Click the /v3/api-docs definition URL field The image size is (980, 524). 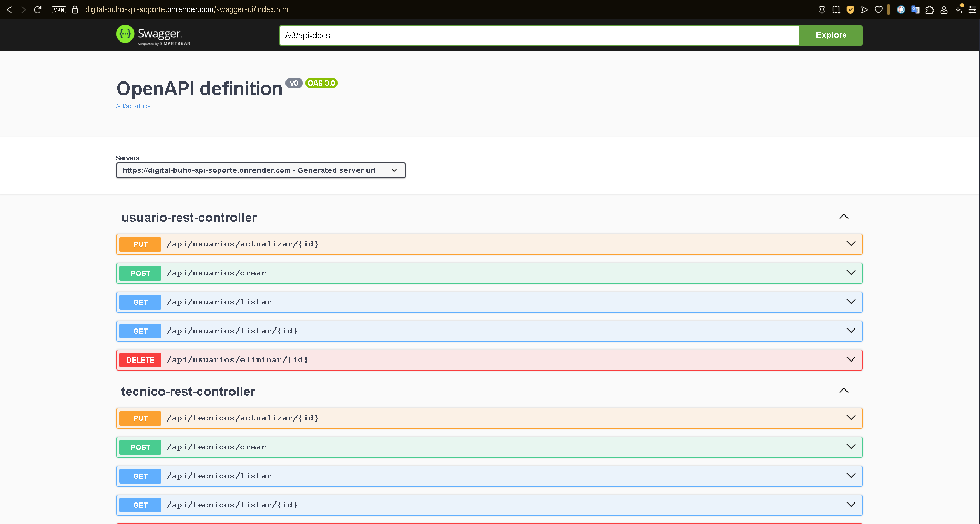pyautogui.click(x=539, y=35)
